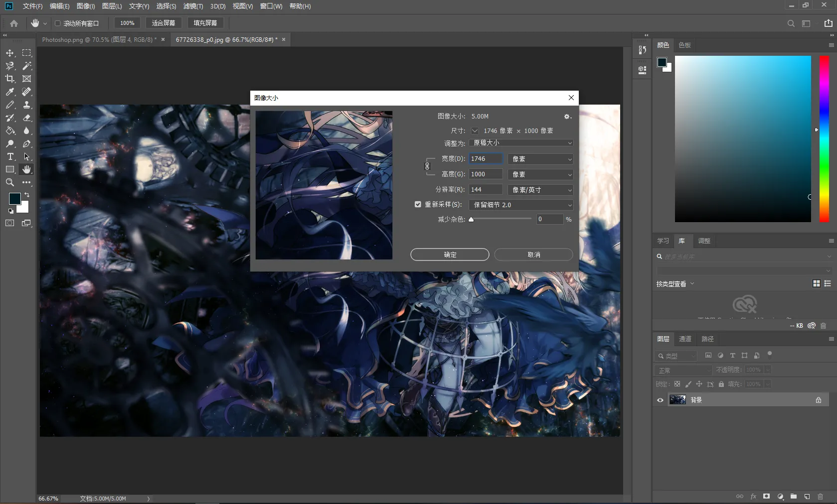This screenshot has height=504, width=837.
Task: Click the Home icon in options bar
Action: [14, 23]
